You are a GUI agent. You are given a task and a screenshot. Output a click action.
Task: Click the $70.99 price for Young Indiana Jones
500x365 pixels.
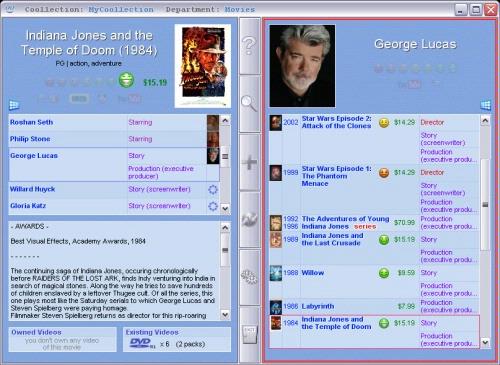pos(404,223)
